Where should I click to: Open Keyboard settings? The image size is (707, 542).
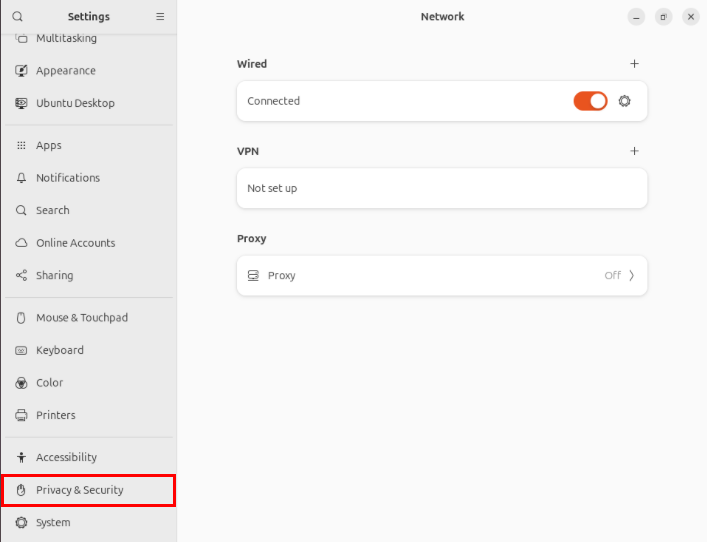[x=89, y=350]
